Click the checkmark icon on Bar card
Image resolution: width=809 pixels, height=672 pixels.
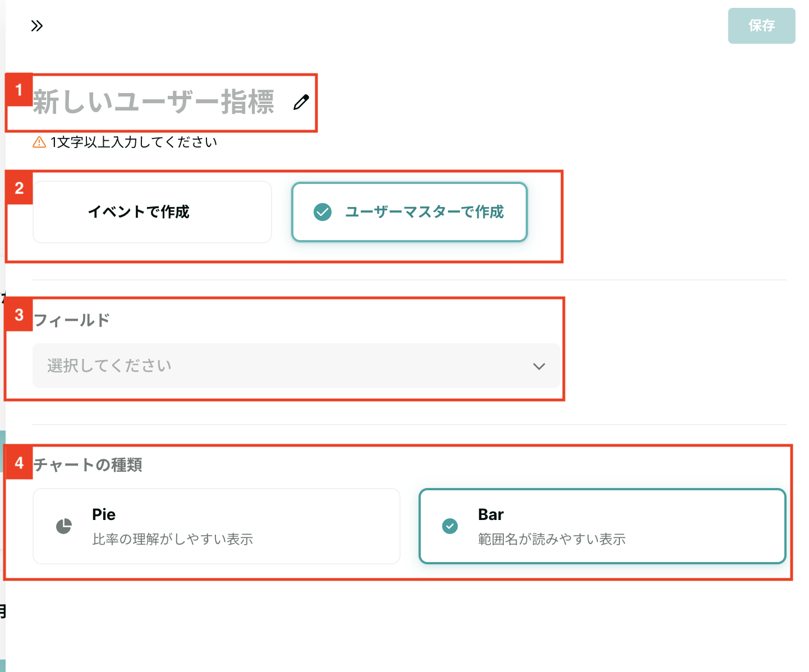[450, 526]
